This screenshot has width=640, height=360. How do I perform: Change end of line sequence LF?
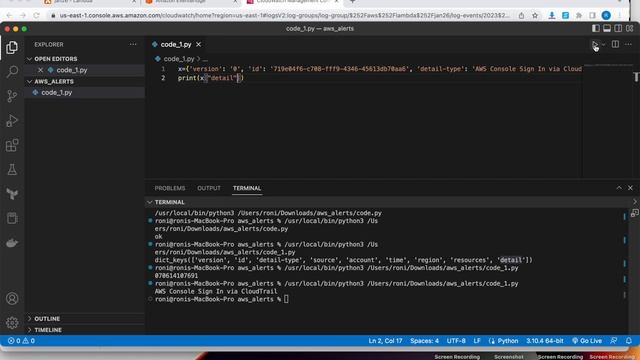pos(477,341)
